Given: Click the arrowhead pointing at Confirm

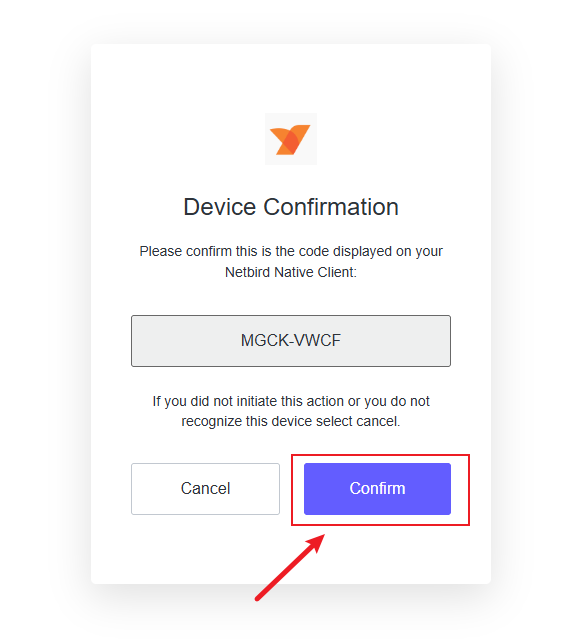Looking at the screenshot, I should pyautogui.click(x=317, y=542).
